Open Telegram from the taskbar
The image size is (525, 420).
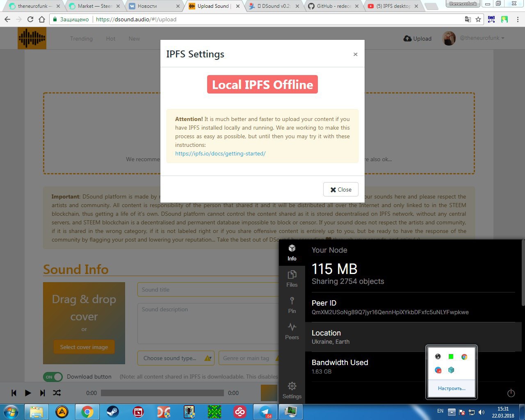(265, 412)
